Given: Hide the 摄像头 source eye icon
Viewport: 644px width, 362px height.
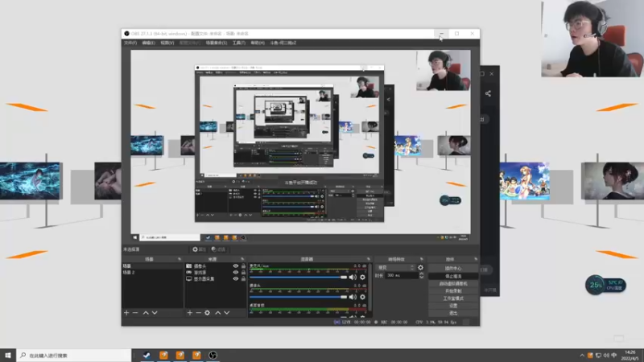Looking at the screenshot, I should pos(236,266).
